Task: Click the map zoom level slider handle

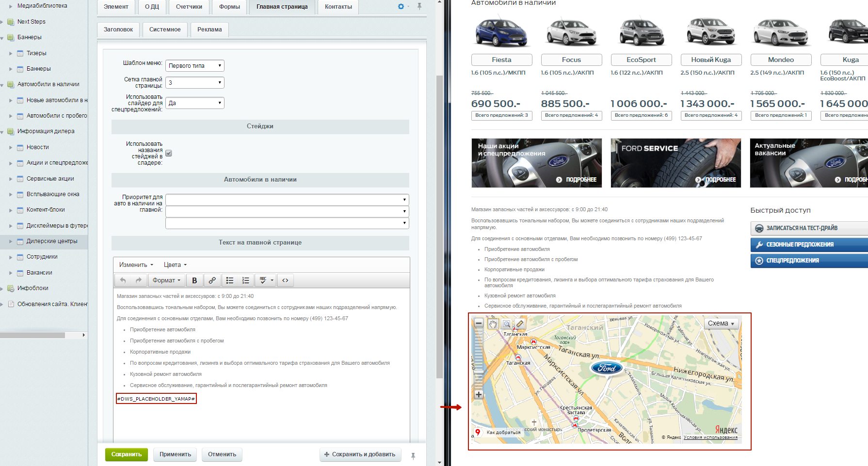Action: click(479, 373)
